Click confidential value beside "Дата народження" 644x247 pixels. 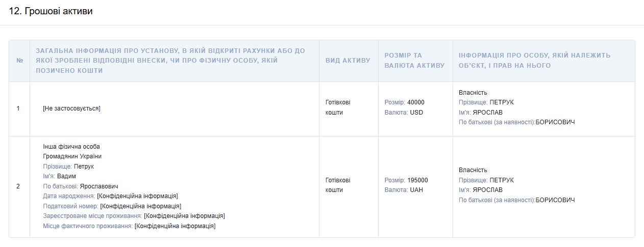point(137,196)
